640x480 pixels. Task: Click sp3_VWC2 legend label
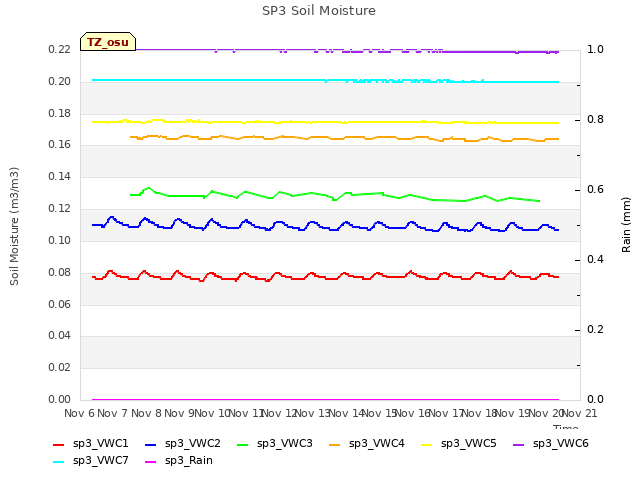(193, 443)
